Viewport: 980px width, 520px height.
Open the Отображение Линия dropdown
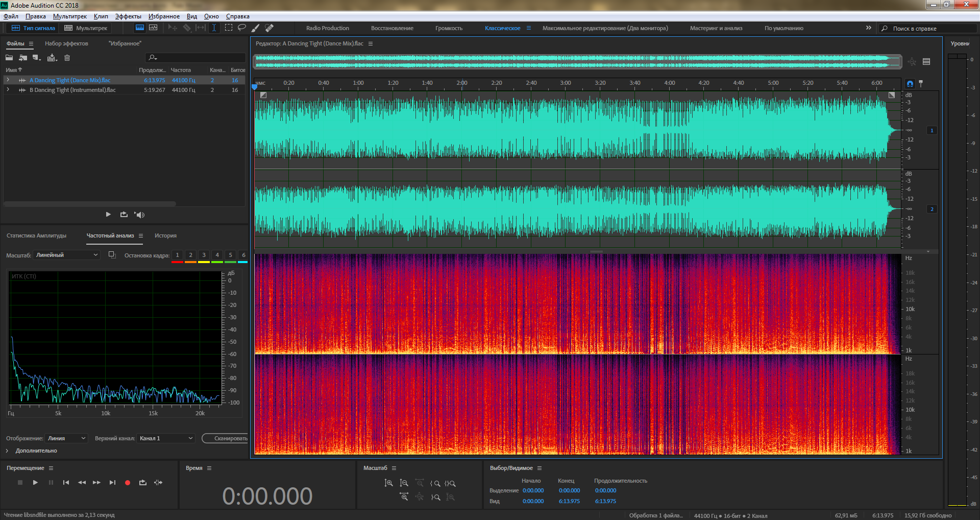click(x=67, y=438)
